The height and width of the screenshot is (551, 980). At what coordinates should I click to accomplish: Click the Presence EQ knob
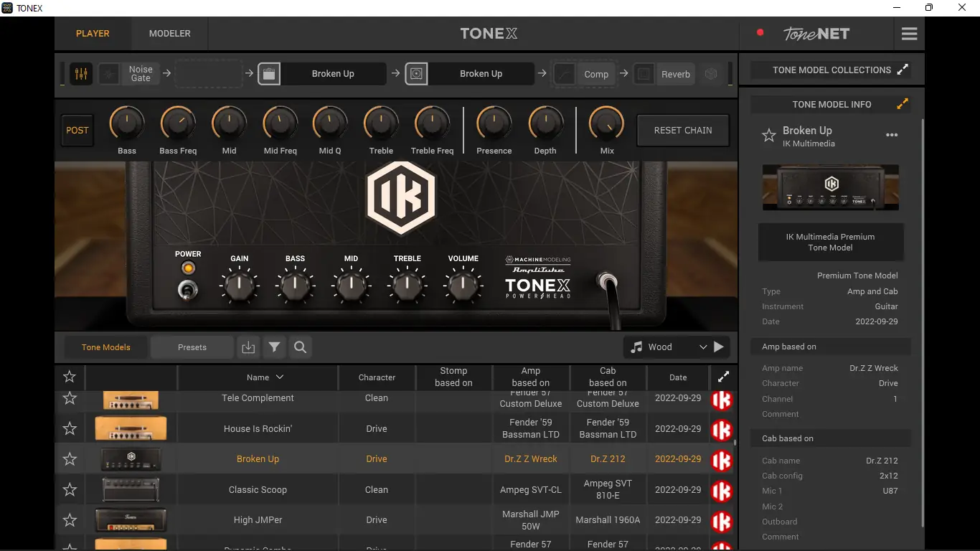494,123
